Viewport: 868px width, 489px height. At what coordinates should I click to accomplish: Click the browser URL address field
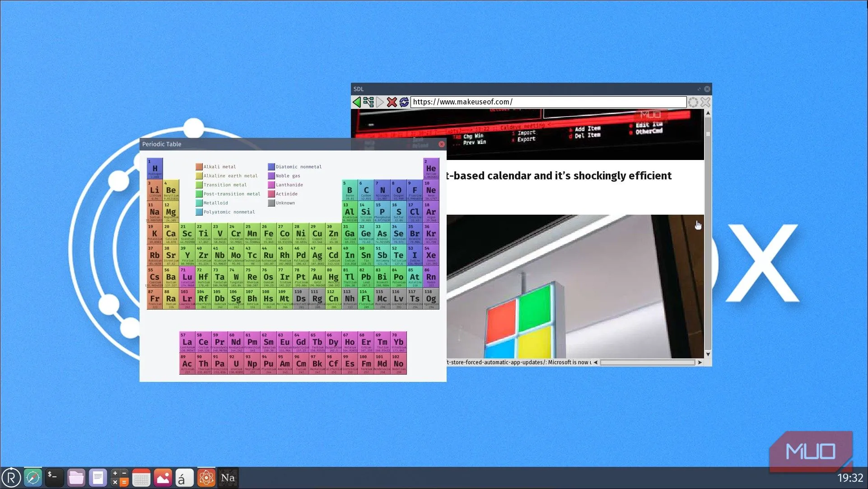[548, 102]
